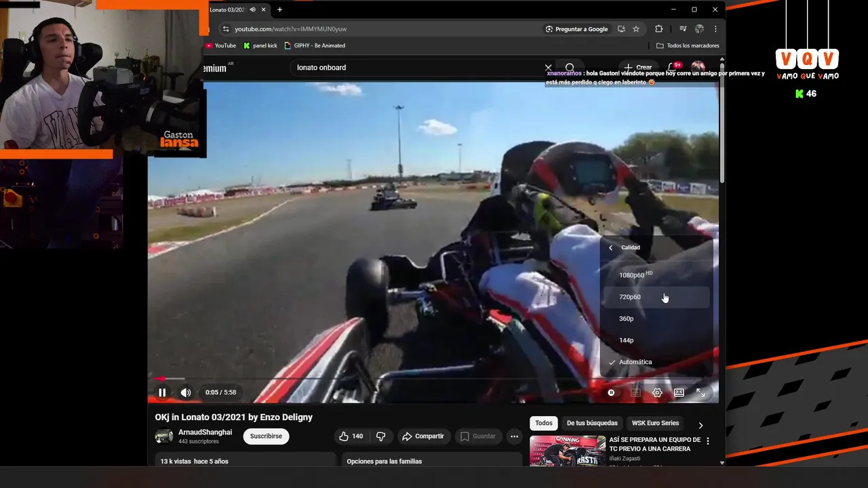The height and width of the screenshot is (488, 868).
Task: Enter fullscreen with the expand icon
Action: pyautogui.click(x=701, y=392)
